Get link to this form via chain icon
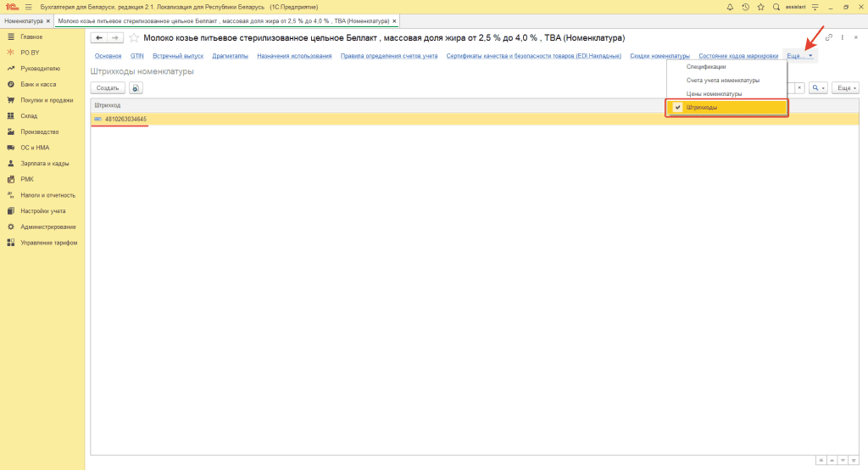Image resolution: width=868 pixels, height=470 pixels. pyautogui.click(x=829, y=37)
